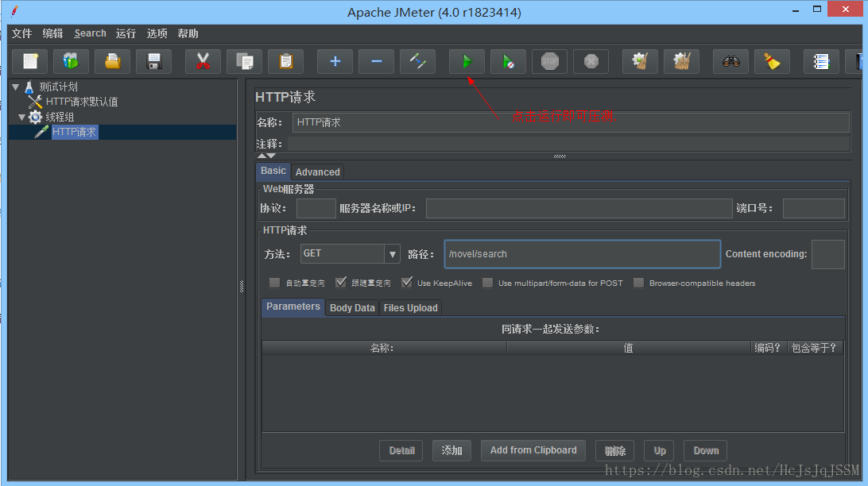
Task: Open the Function helper list icon
Action: 822,61
